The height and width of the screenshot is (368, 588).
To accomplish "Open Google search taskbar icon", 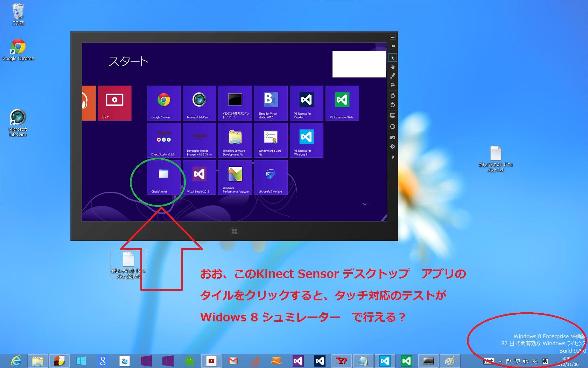I will click(x=103, y=361).
